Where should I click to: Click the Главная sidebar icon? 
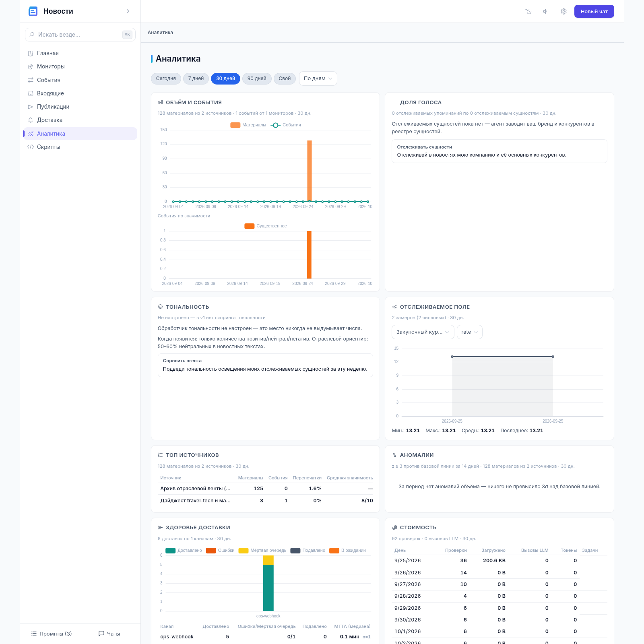click(x=31, y=54)
